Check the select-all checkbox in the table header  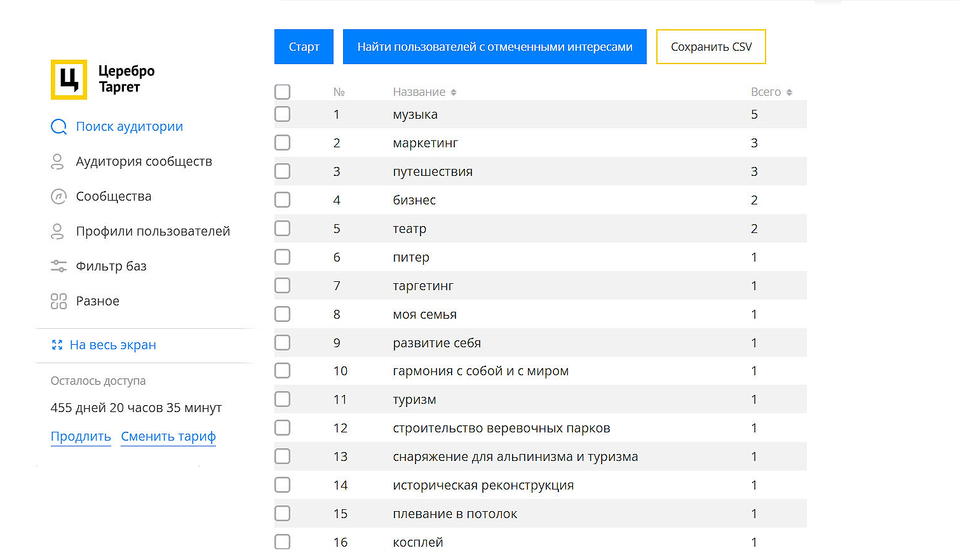(282, 91)
